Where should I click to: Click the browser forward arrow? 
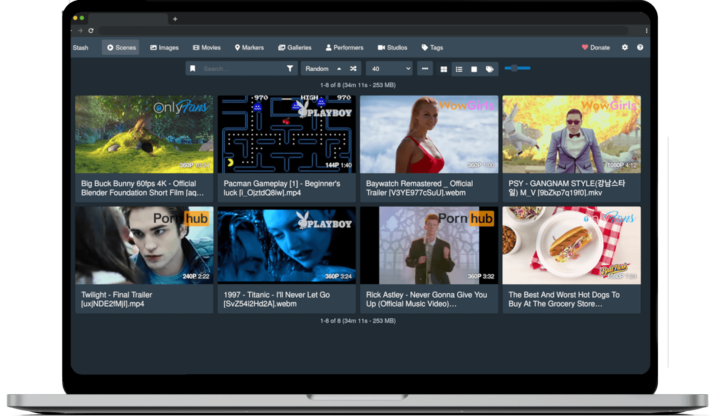[x=80, y=31]
